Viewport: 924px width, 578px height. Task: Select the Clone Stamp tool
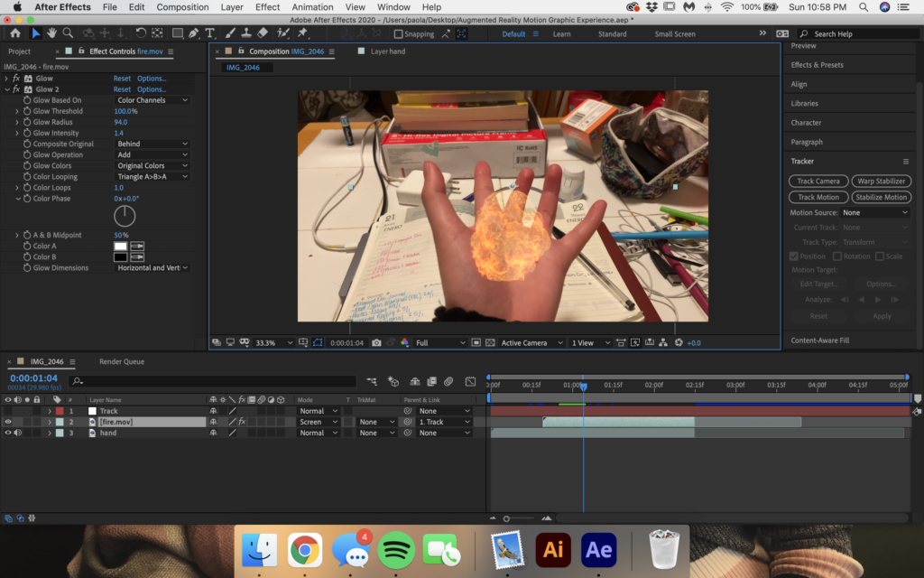click(246, 33)
